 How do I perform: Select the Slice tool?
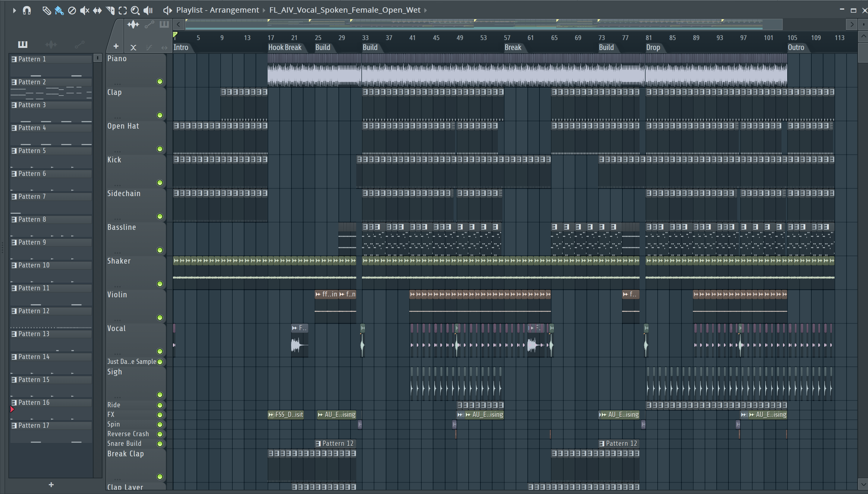(x=110, y=11)
